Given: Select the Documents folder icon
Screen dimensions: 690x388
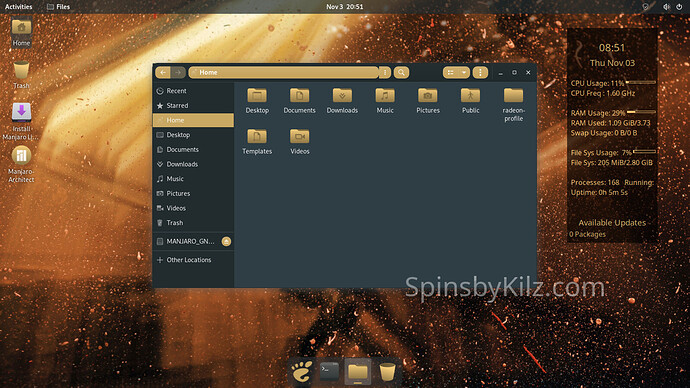Looking at the screenshot, I should (x=299, y=101).
